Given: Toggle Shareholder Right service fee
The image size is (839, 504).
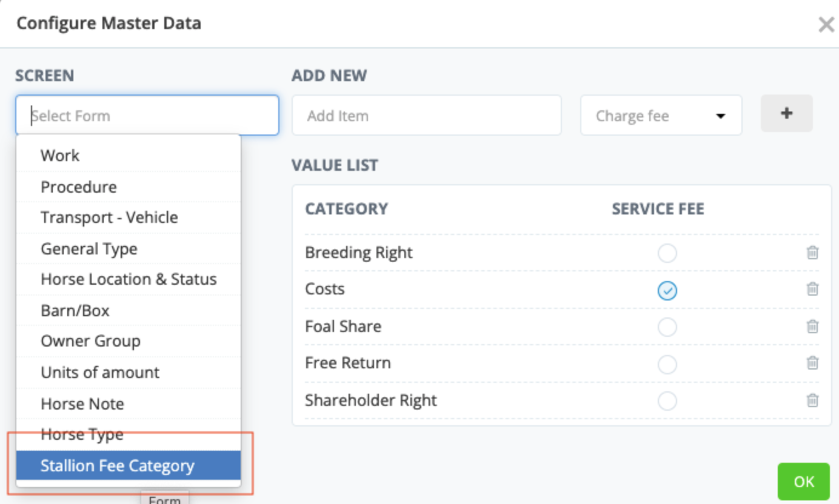Looking at the screenshot, I should 667,402.
